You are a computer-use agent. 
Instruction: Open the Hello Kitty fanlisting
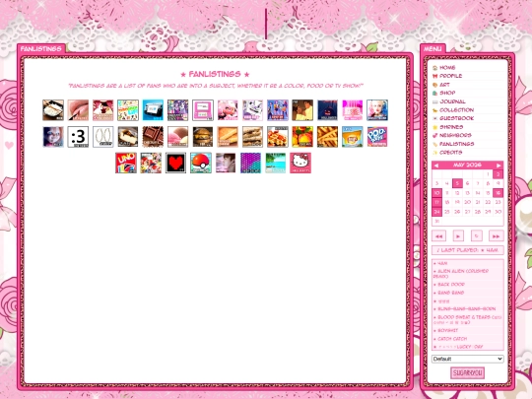pyautogui.click(x=300, y=163)
